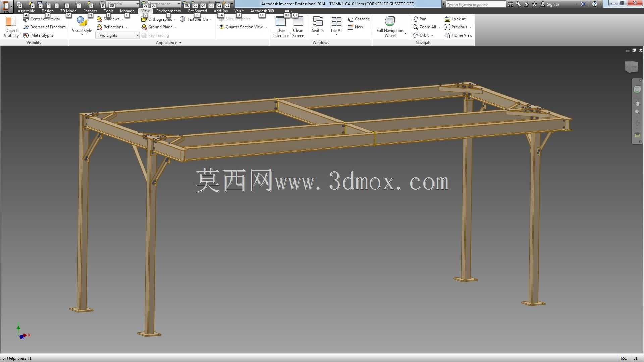
Task: Toggle Reflections on the model
Action: click(x=110, y=27)
